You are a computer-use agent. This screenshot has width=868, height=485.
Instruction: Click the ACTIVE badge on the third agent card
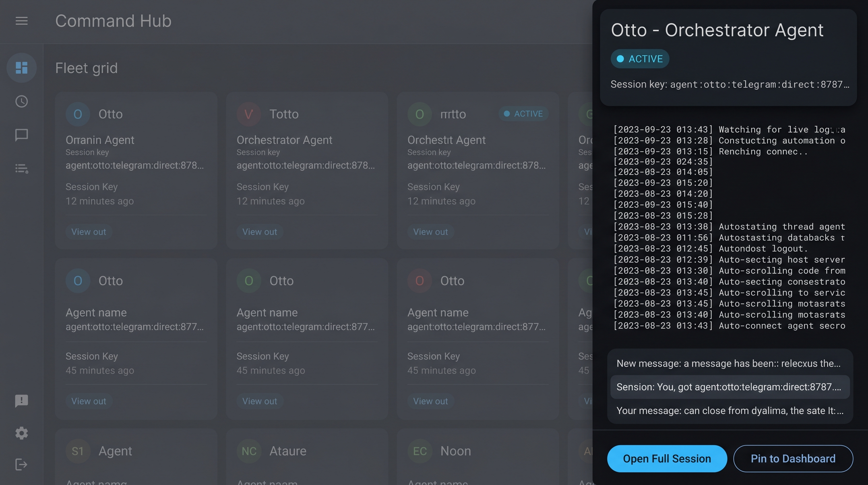coord(524,114)
